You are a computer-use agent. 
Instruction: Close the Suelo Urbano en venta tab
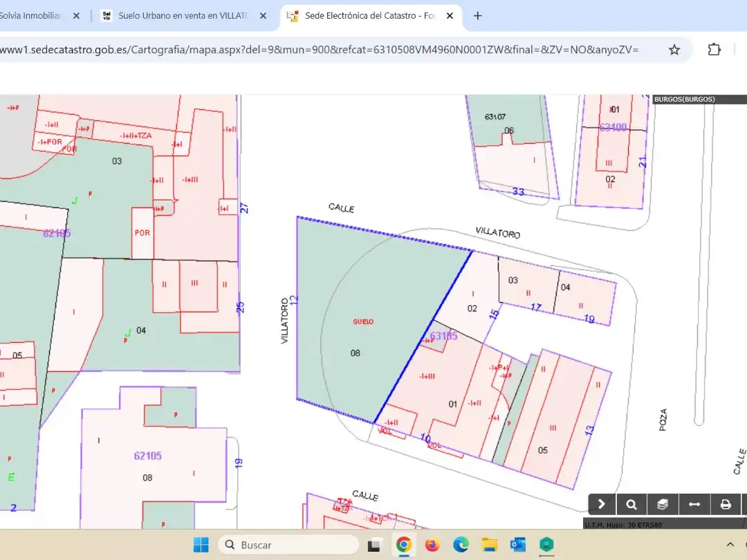[263, 16]
